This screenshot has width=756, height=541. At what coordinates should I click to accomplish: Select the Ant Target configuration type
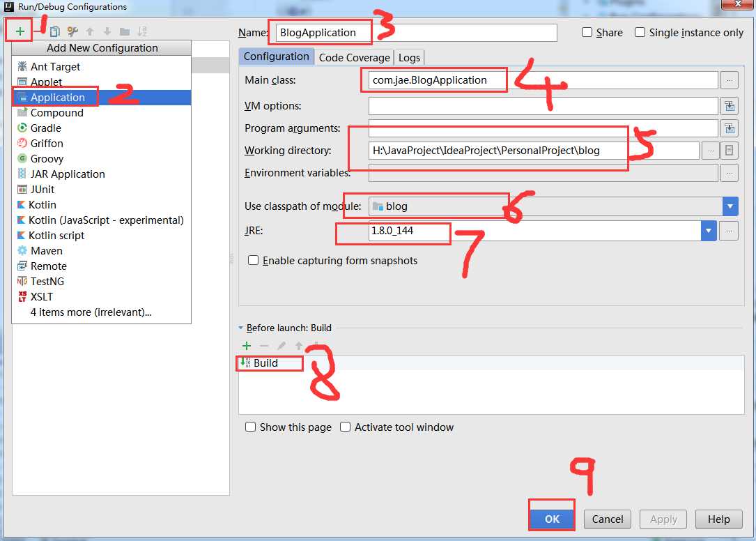point(101,67)
